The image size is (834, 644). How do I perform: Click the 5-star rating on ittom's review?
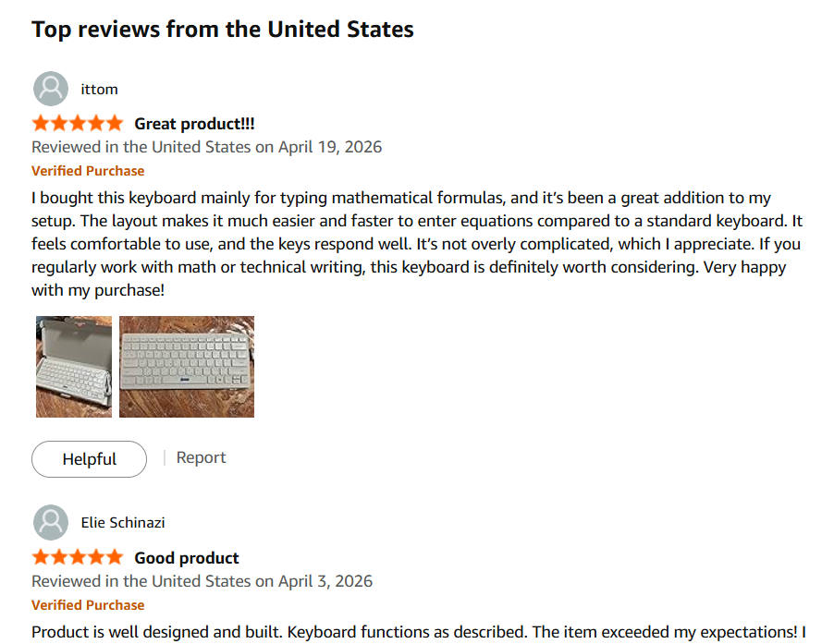tap(78, 122)
